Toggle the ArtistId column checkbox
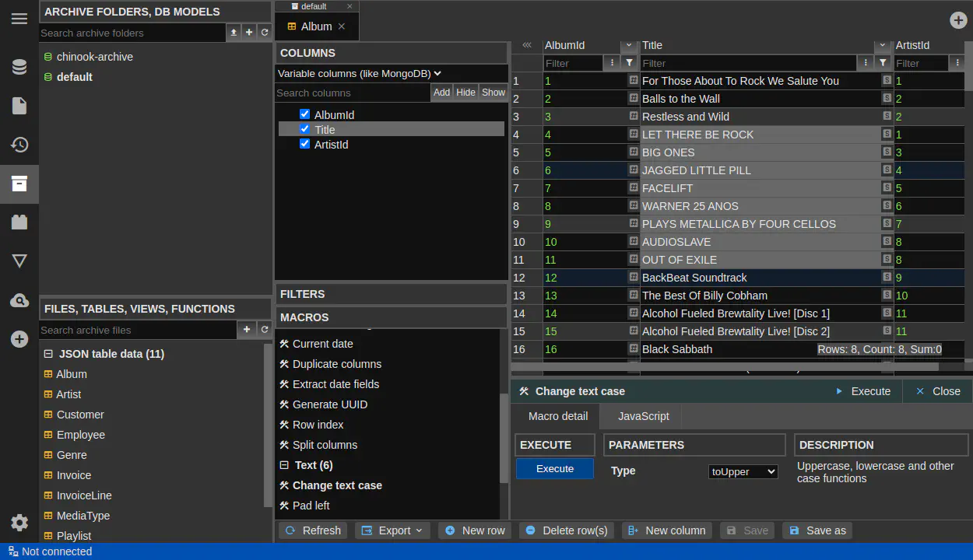The image size is (973, 560). coord(304,144)
